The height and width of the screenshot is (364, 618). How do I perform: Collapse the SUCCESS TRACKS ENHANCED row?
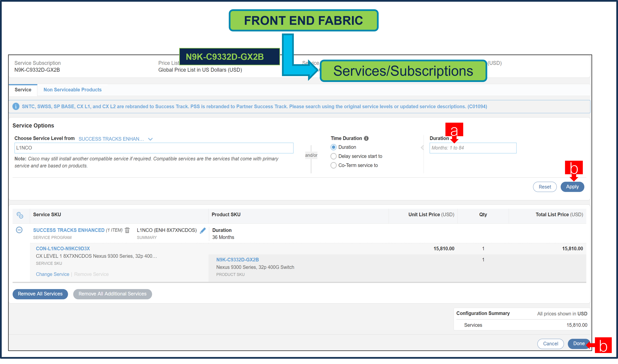click(x=19, y=230)
